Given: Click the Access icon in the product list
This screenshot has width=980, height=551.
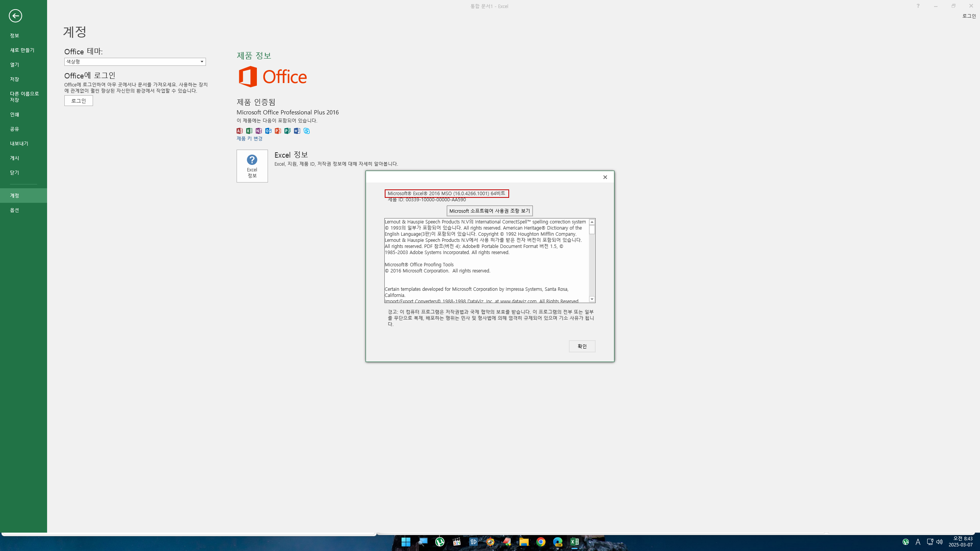Looking at the screenshot, I should coord(240,131).
